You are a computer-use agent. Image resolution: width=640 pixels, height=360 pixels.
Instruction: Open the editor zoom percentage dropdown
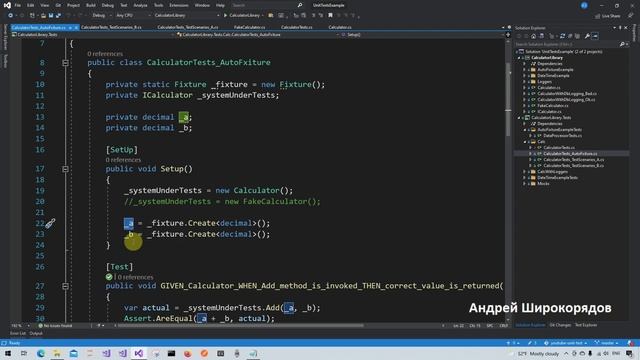[20, 326]
